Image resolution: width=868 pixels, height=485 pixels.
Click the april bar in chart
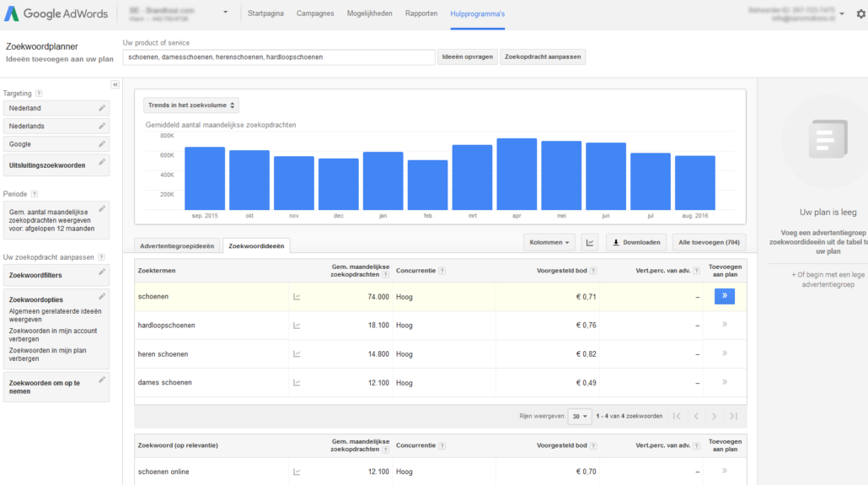(x=517, y=174)
